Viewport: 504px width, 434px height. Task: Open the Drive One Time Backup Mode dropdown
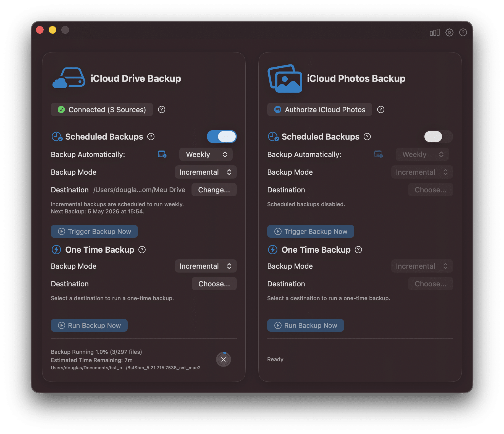(x=206, y=266)
